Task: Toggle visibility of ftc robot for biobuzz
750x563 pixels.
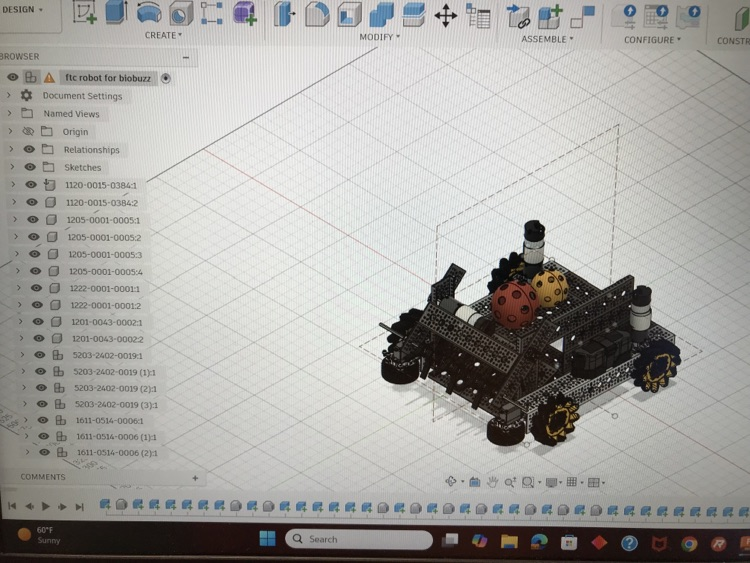Action: click(x=12, y=77)
